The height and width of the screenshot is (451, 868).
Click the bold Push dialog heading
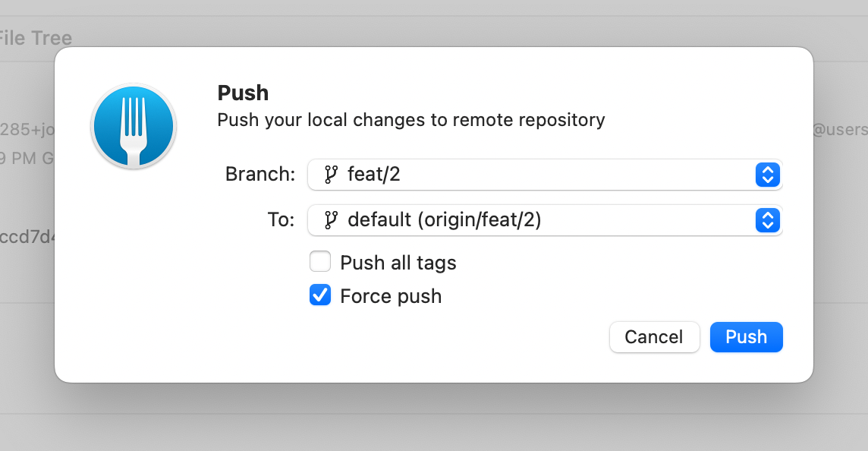[x=243, y=93]
